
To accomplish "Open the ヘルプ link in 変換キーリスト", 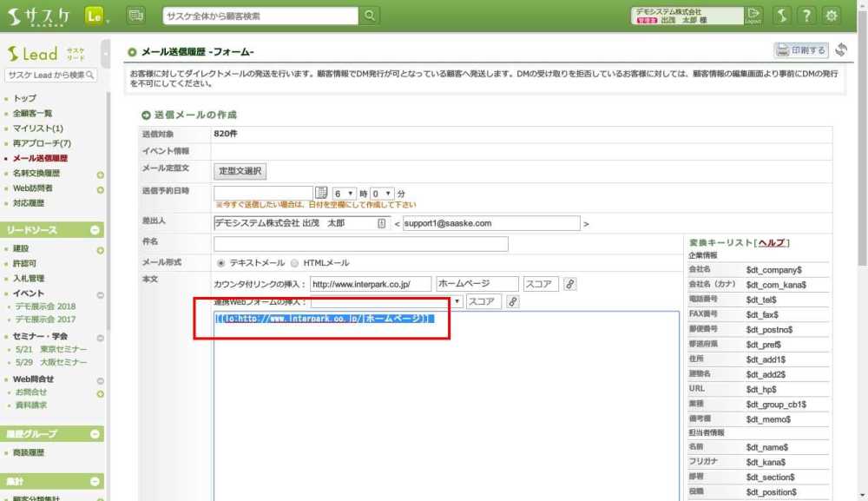I will (772, 242).
